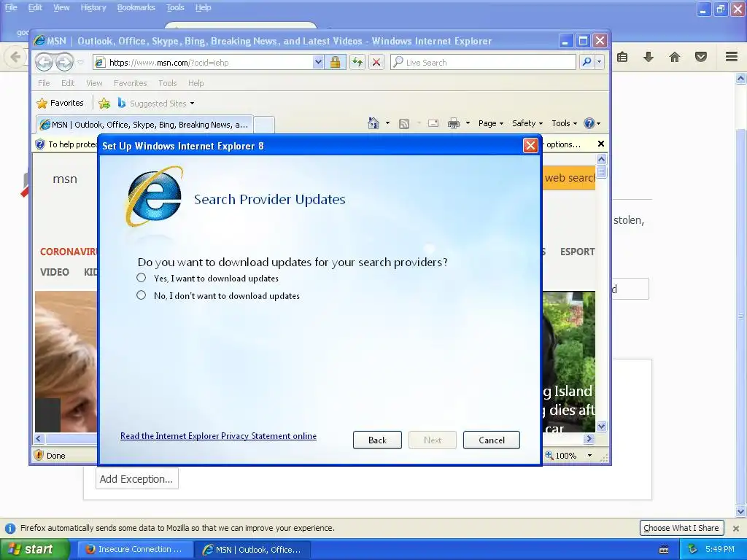The image size is (747, 560).
Task: Open the IE Edit menu
Action: tap(68, 83)
